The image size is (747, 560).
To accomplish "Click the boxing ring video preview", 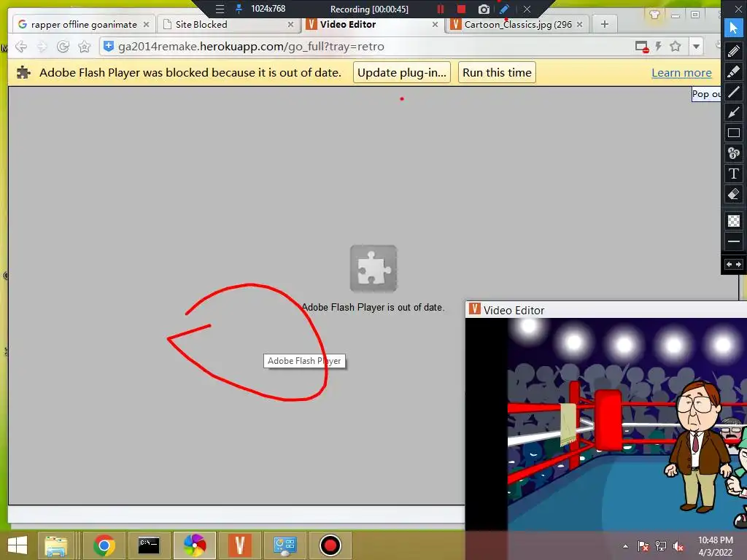I will [627, 424].
